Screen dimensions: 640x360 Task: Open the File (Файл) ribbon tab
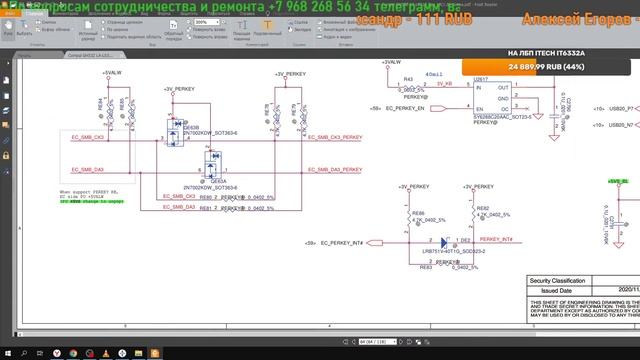[x=10, y=13]
